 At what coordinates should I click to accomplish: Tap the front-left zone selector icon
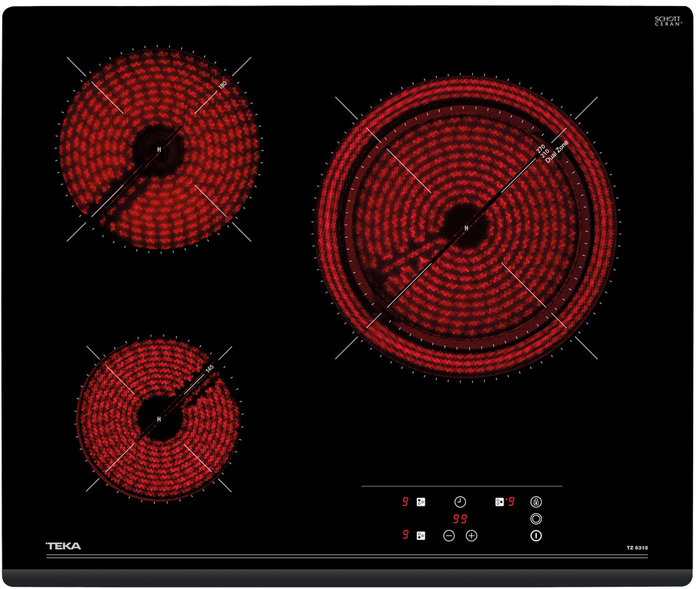coord(421,535)
